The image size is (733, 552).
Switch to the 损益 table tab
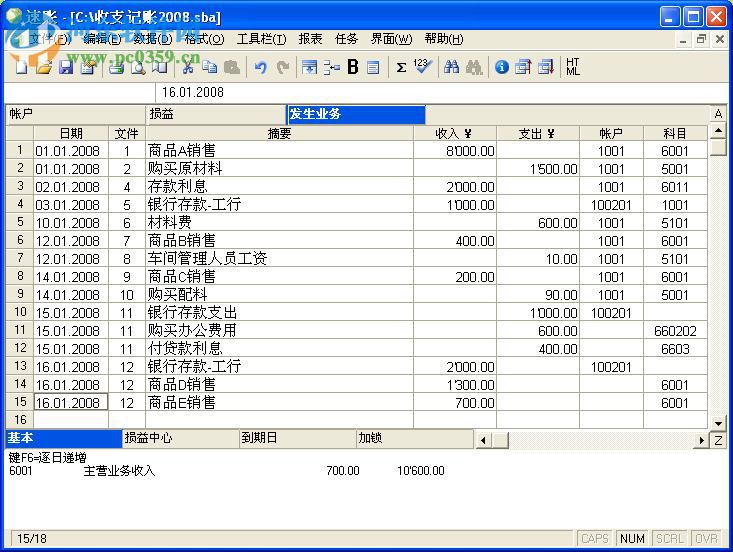tap(216, 114)
